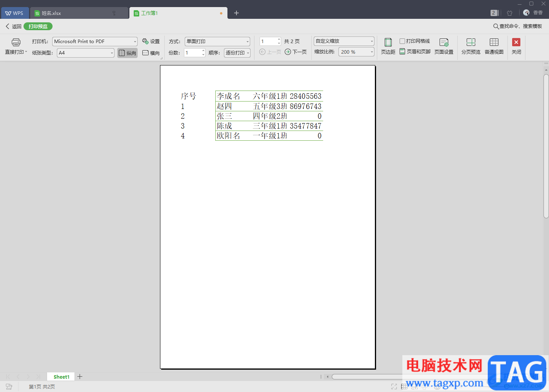This screenshot has width=549, height=392.
Task: Open the WPS home tab
Action: 15,13
